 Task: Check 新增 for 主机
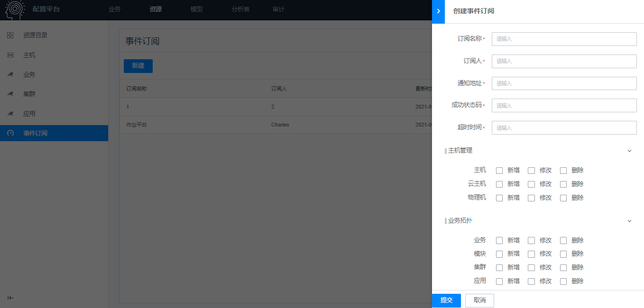(x=499, y=171)
